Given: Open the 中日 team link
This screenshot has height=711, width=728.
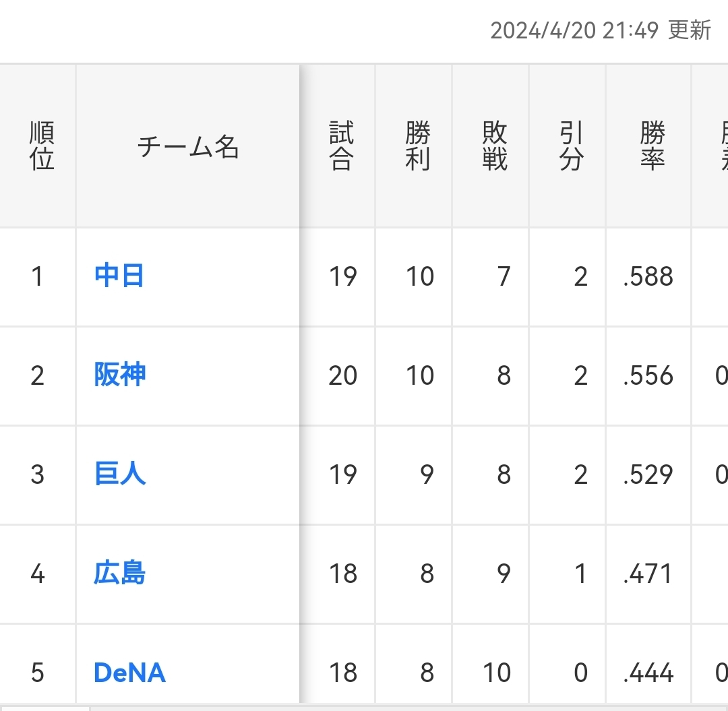Looking at the screenshot, I should pos(119,276).
